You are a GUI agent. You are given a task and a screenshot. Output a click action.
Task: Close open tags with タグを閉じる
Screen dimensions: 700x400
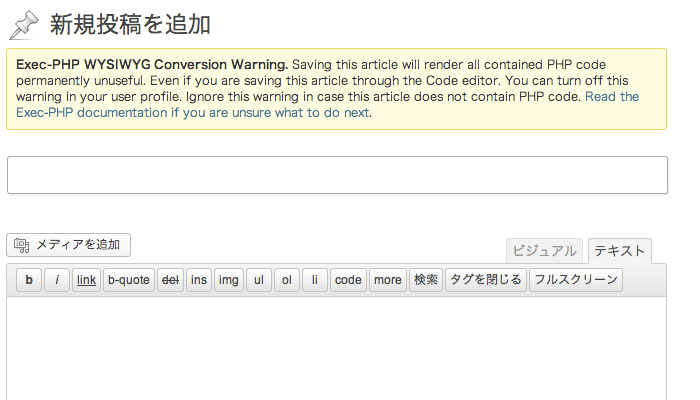485,280
